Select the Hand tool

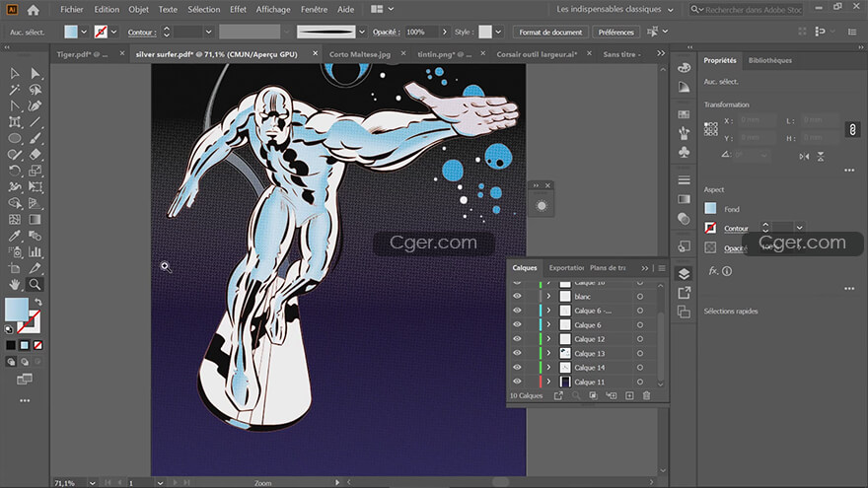15,284
